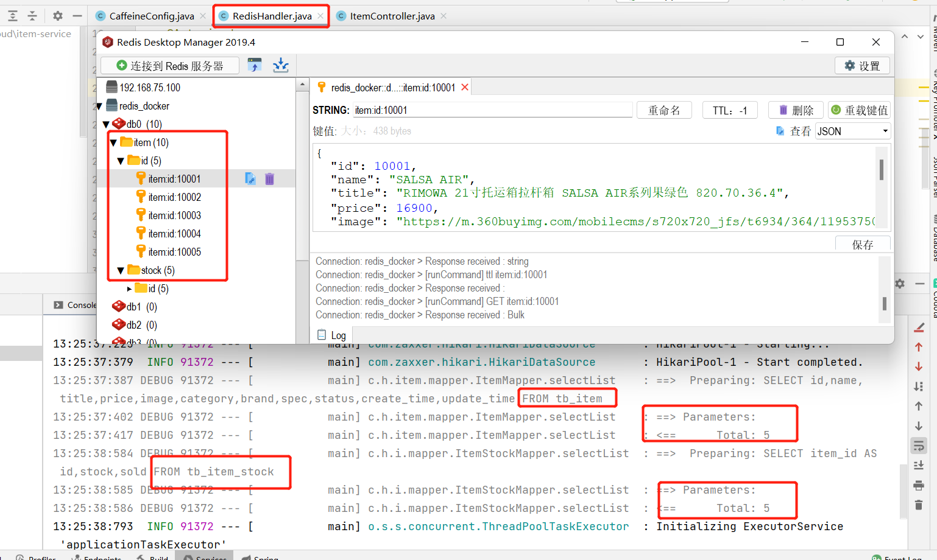
Task: Click trash icon on item:id:10001 row
Action: (269, 178)
